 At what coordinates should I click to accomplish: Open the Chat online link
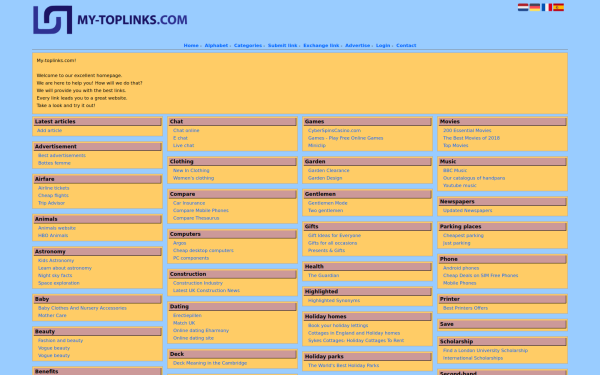(186, 130)
